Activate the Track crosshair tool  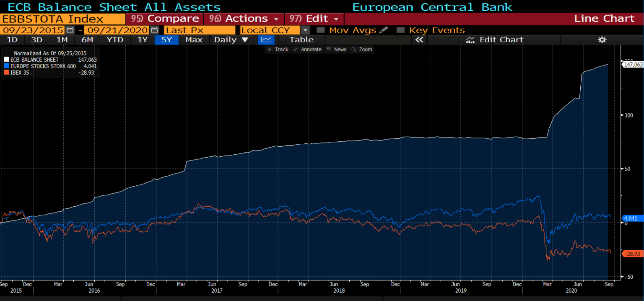point(277,49)
